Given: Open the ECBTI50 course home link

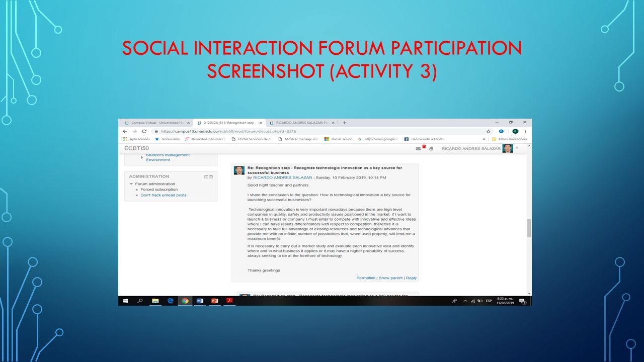Looking at the screenshot, I should click(136, 148).
